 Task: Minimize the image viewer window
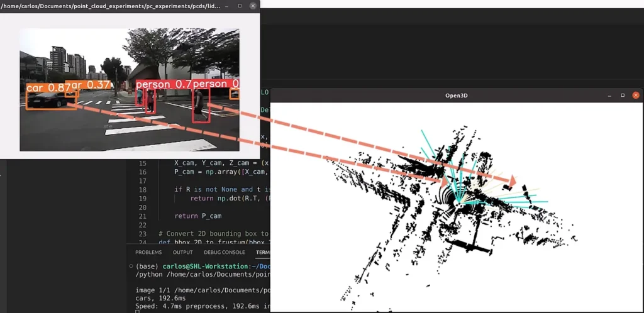(x=226, y=6)
